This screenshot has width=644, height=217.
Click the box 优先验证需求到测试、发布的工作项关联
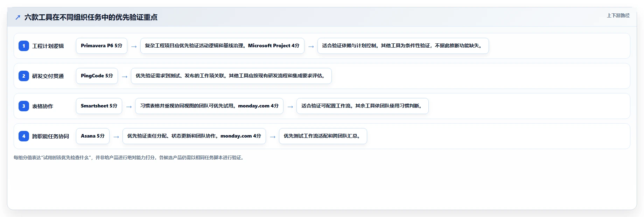tap(231, 76)
